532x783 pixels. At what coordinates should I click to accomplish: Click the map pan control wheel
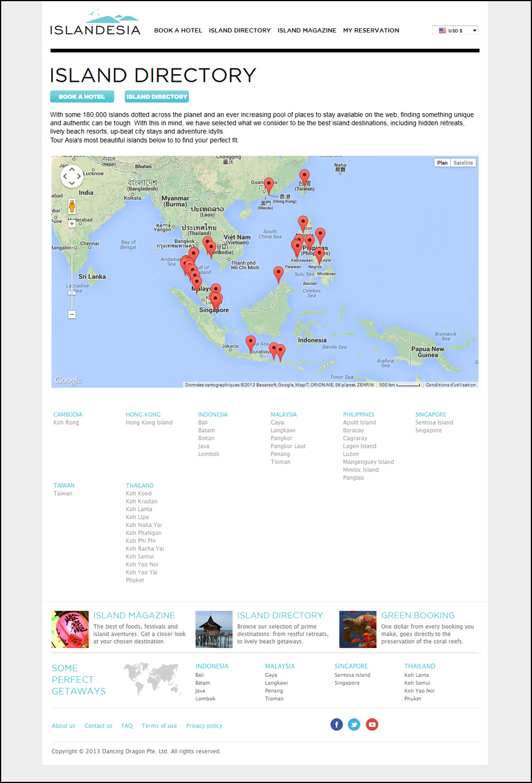(x=72, y=176)
